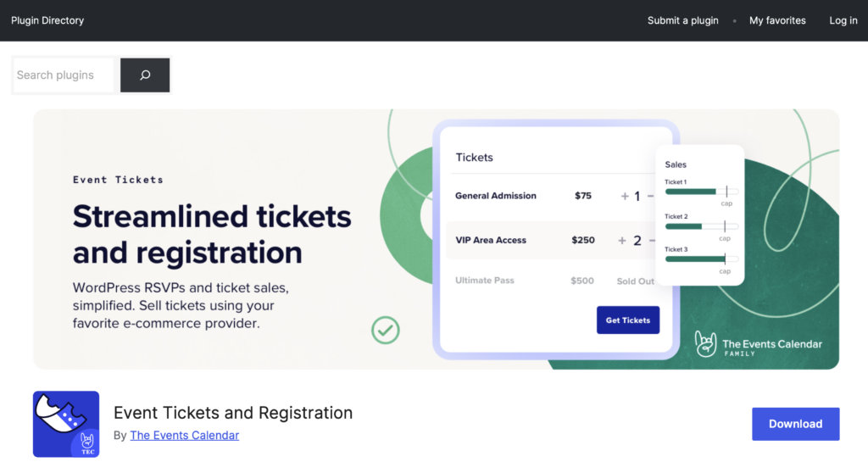Click the Ticket 3 sales progress bar
This screenshot has height=462, width=868.
701,259
